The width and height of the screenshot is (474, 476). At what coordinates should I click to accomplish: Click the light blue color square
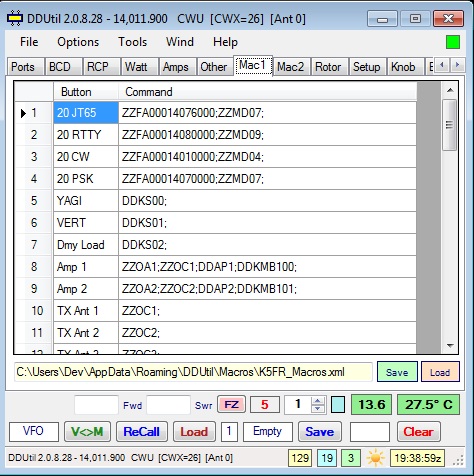tap(338, 405)
